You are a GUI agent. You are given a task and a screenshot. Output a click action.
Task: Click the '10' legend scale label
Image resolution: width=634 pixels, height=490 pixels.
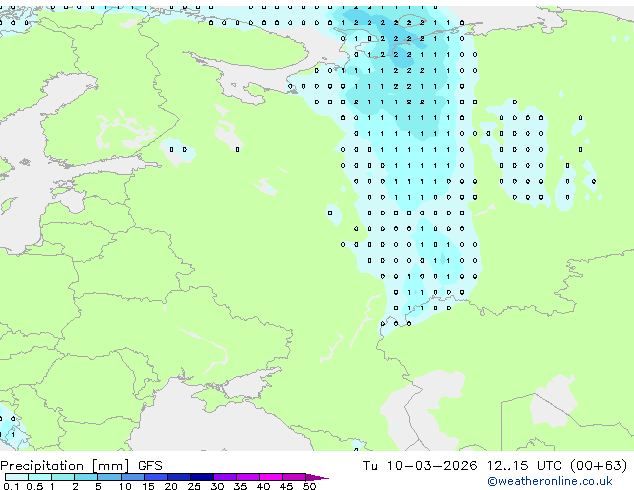[125, 486]
